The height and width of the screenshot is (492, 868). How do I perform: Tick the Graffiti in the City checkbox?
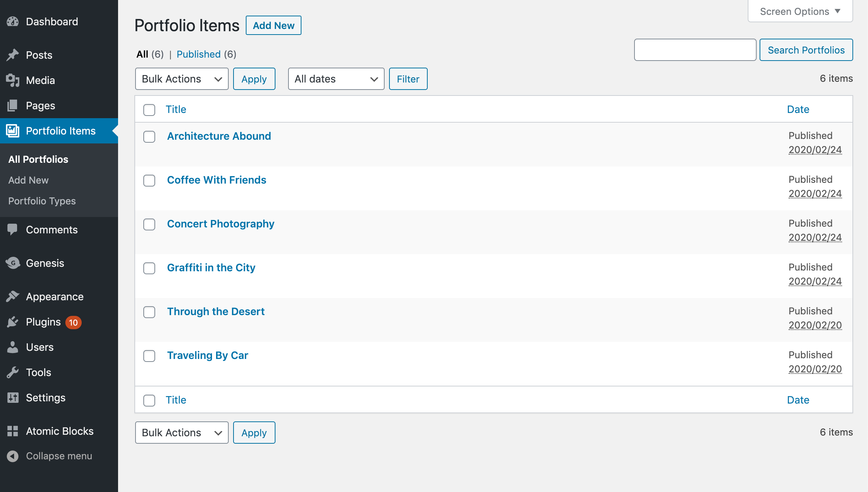(x=149, y=268)
